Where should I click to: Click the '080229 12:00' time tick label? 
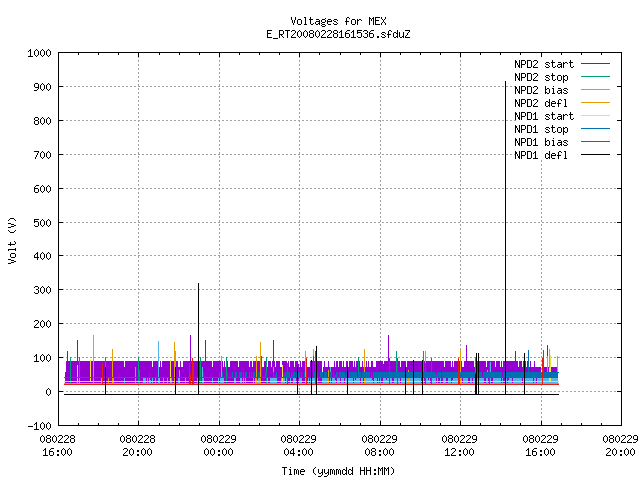[460, 446]
